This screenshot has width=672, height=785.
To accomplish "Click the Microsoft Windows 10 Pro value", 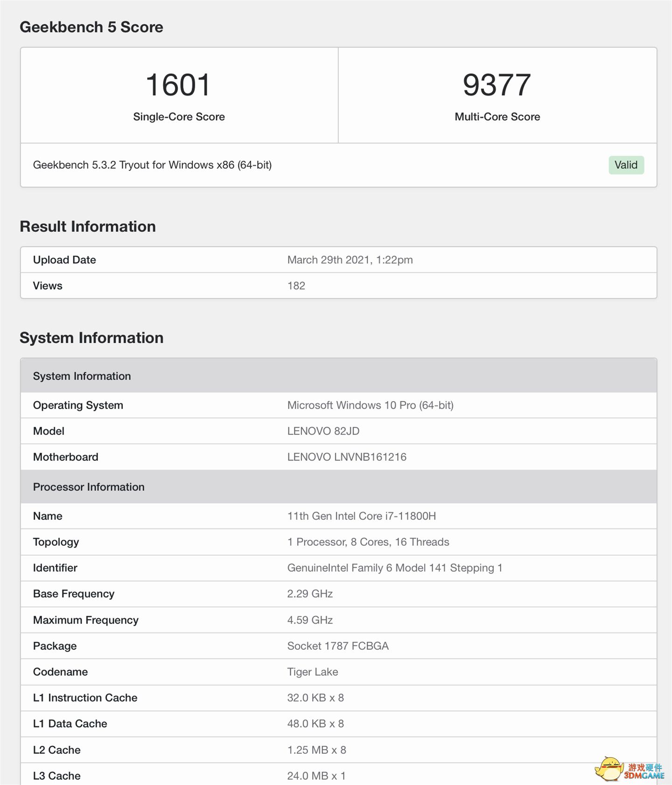I will point(370,405).
